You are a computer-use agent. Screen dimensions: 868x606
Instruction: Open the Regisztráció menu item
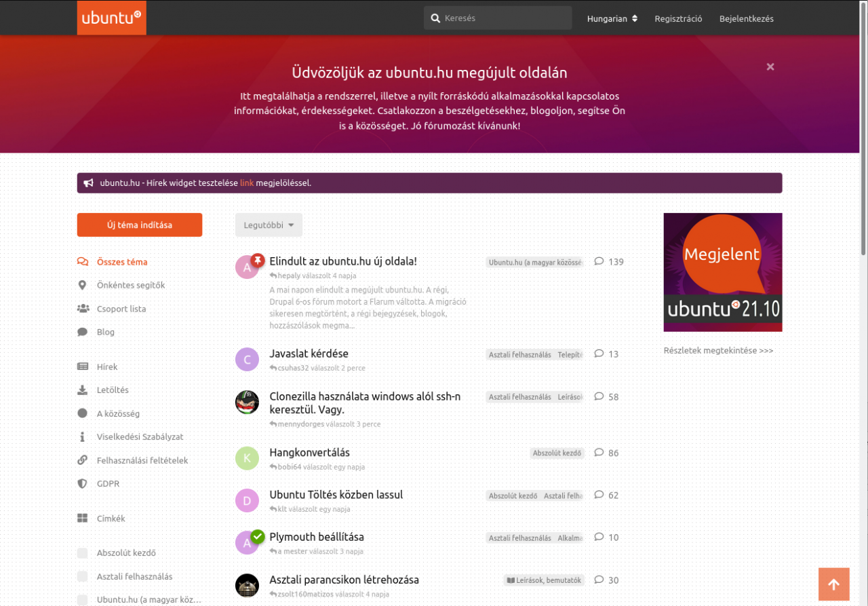pyautogui.click(x=678, y=18)
